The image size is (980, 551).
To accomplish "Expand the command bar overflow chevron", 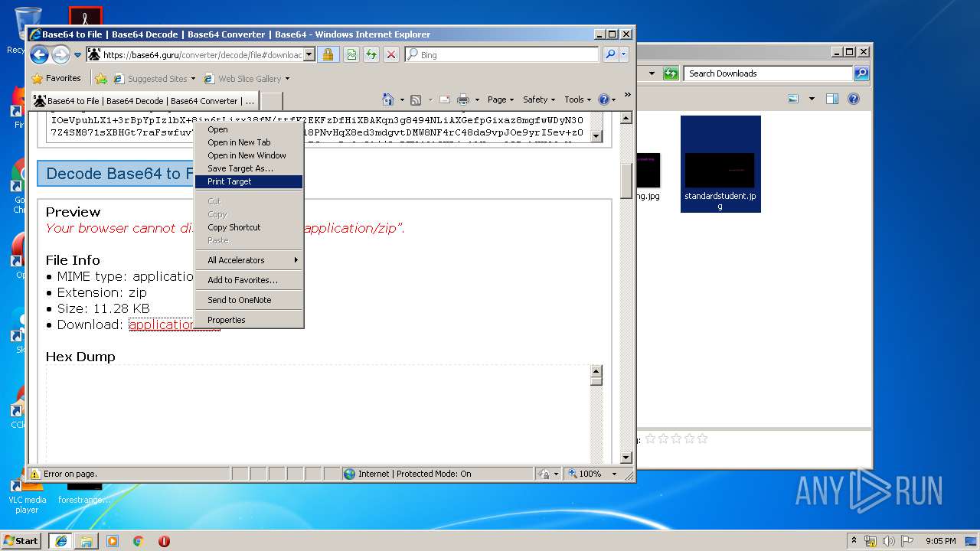I will (627, 95).
